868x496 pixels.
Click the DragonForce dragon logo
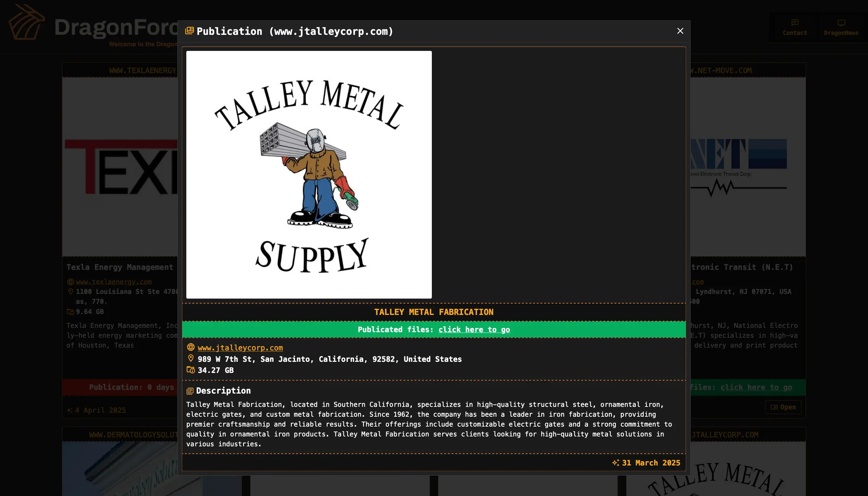pyautogui.click(x=27, y=23)
